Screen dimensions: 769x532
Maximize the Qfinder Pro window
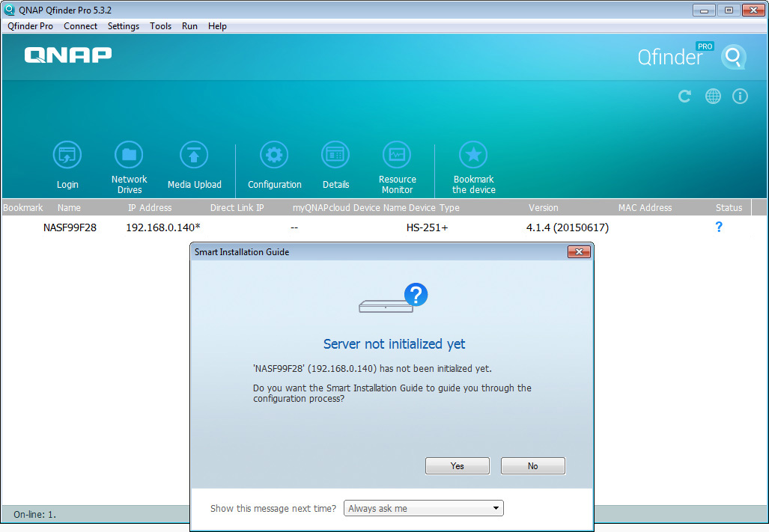729,10
